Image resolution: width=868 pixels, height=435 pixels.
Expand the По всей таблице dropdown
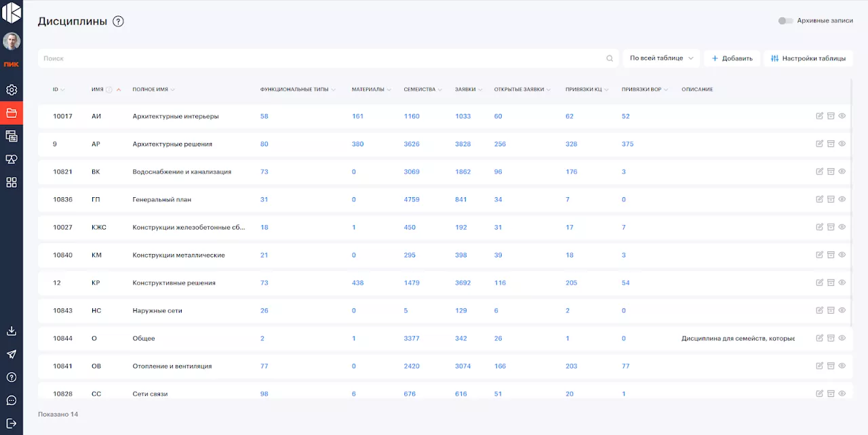click(x=661, y=58)
